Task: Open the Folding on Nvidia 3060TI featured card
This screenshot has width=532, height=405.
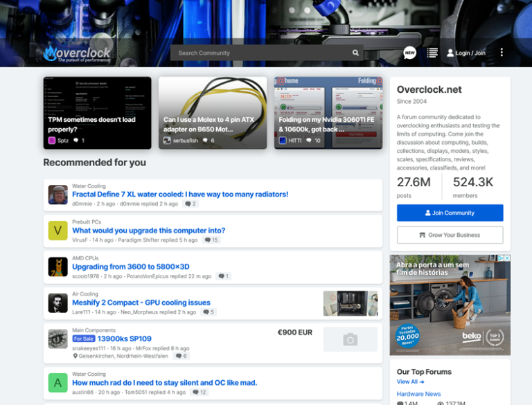Action: [328, 113]
